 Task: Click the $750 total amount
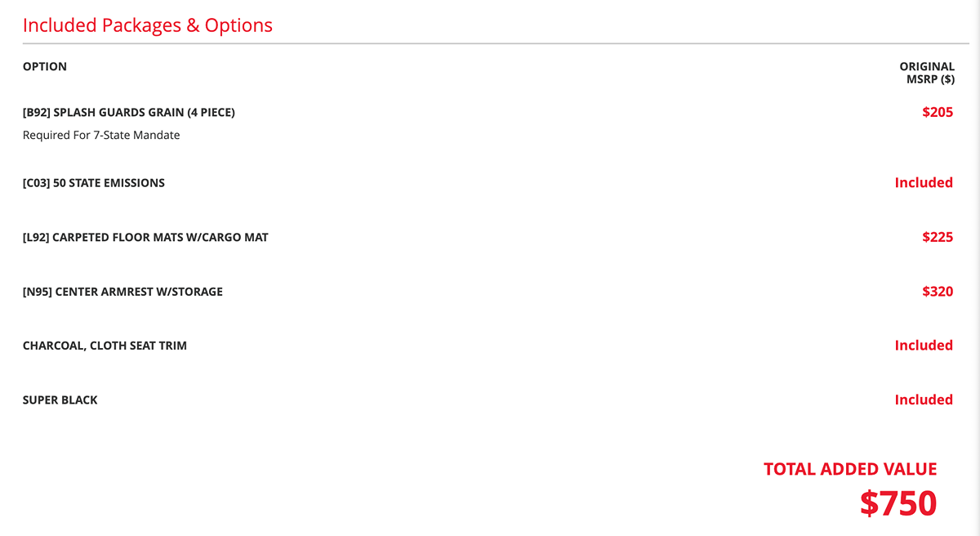(898, 503)
